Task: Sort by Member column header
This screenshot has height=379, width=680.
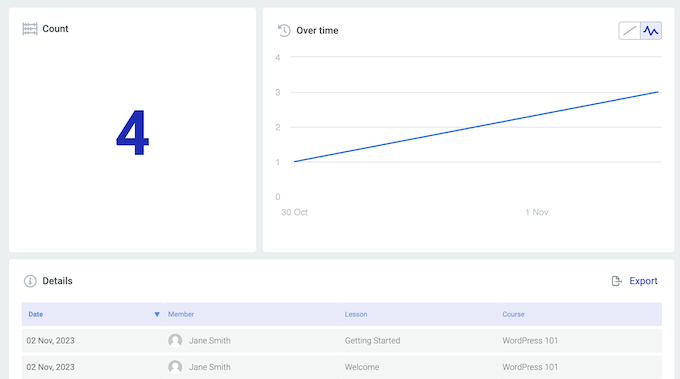Action: pyautogui.click(x=181, y=314)
